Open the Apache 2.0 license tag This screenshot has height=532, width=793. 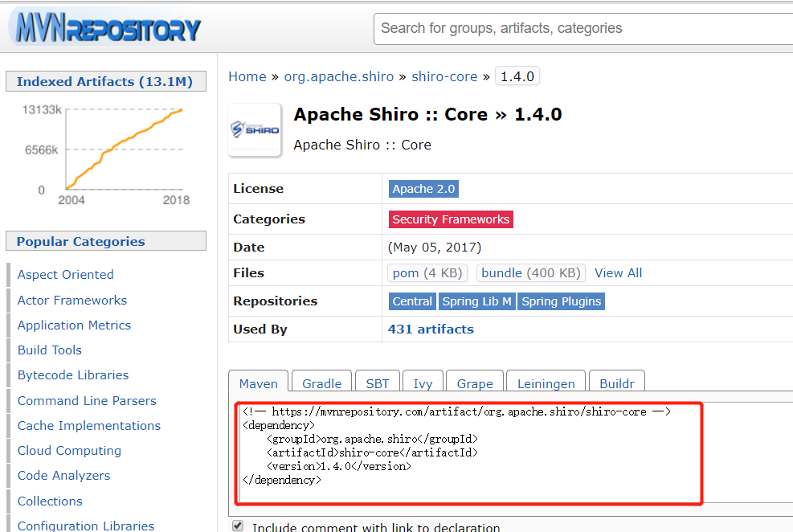[423, 189]
